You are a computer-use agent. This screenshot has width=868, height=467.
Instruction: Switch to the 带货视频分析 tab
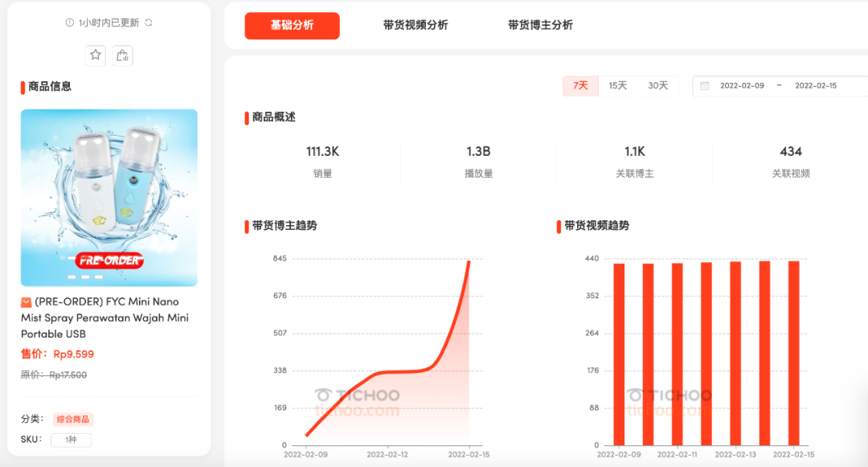click(x=416, y=26)
